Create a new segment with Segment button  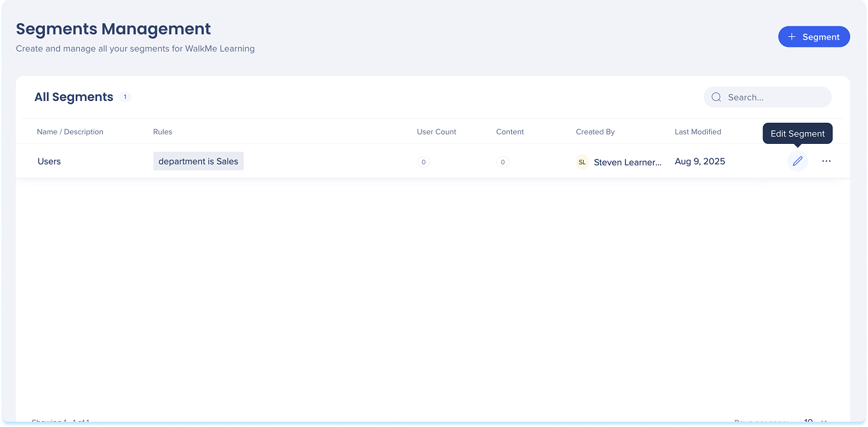tap(813, 37)
